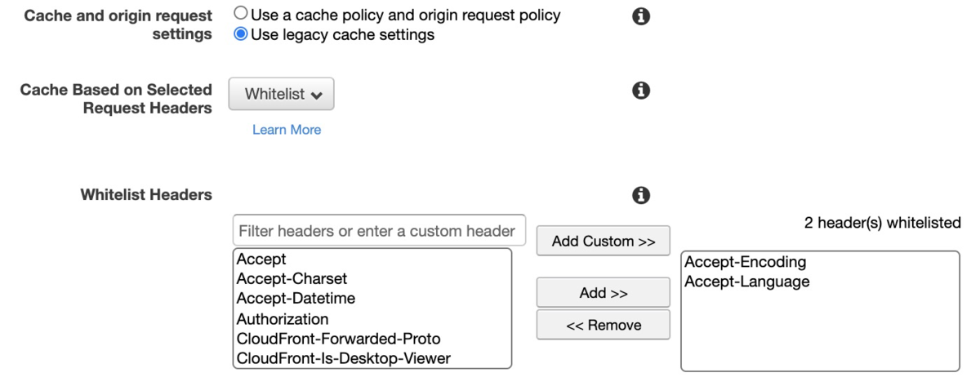The image size is (980, 386).
Task: Click info icon beside Cache Based on Headers
Action: [641, 91]
